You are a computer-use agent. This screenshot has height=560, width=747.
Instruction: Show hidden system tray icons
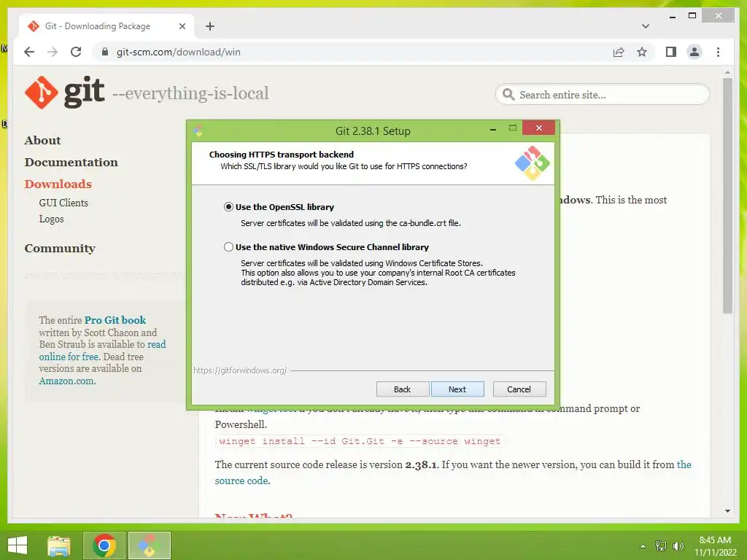coord(643,546)
